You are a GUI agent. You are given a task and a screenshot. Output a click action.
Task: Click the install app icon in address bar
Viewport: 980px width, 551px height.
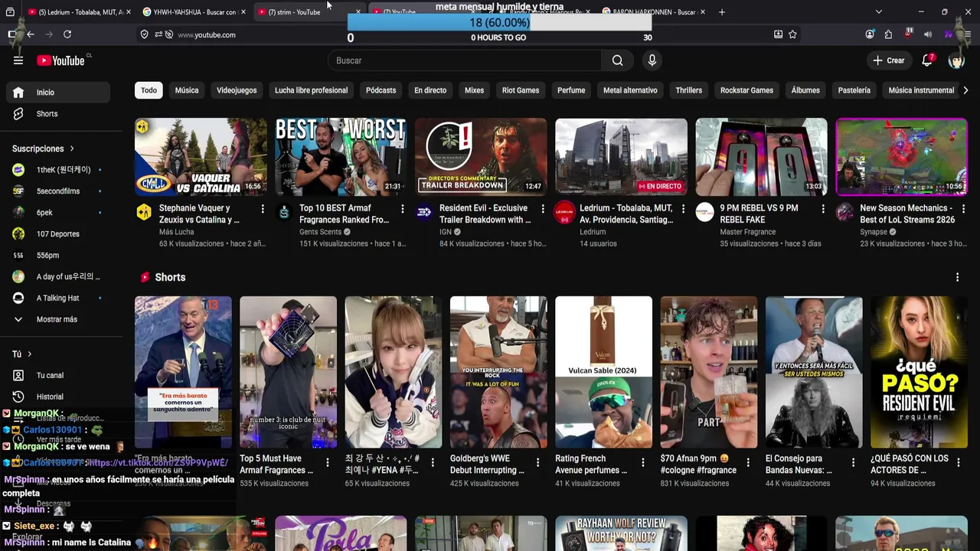[x=778, y=34]
